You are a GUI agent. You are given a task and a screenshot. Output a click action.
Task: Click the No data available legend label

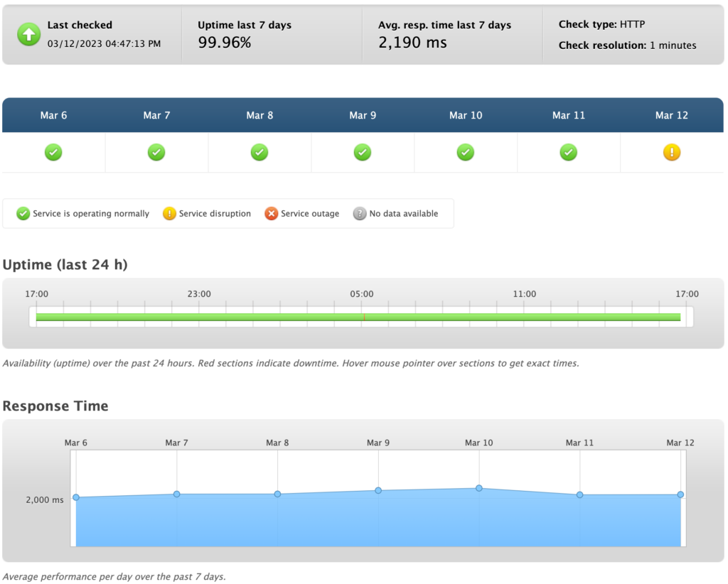click(x=404, y=213)
